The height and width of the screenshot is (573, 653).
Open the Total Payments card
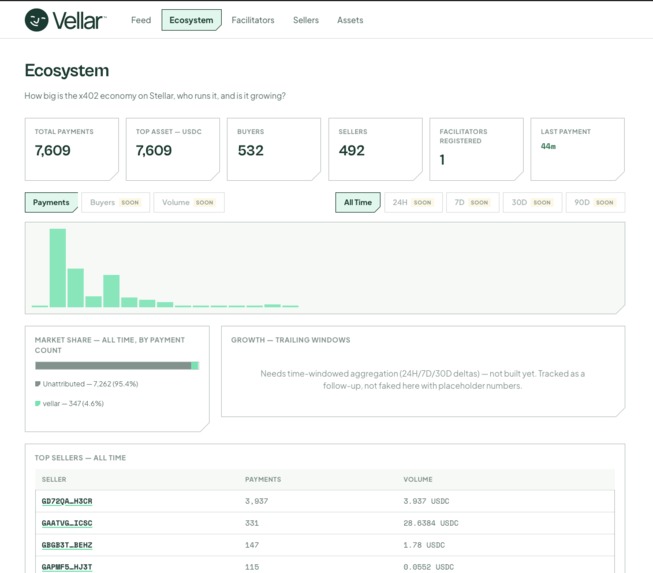pyautogui.click(x=72, y=149)
